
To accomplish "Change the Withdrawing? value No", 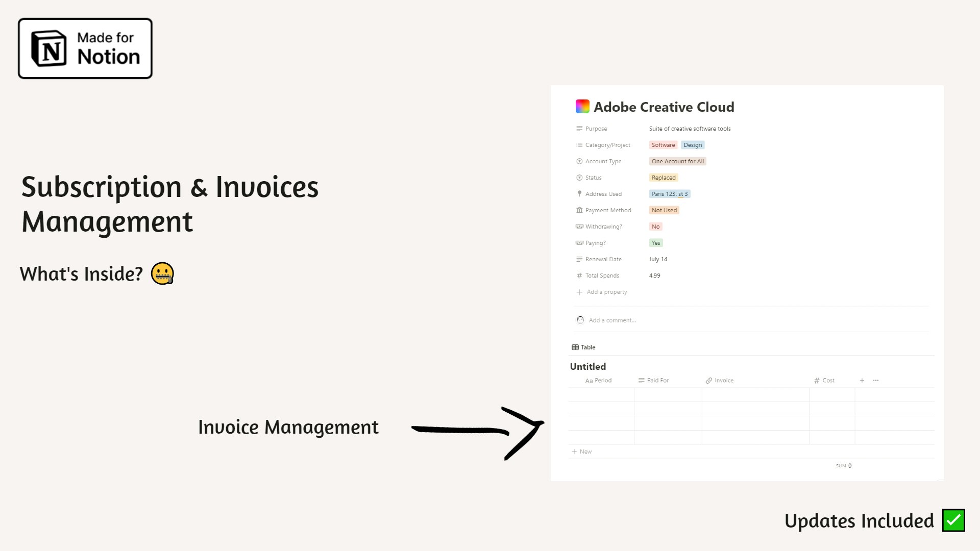I will point(655,227).
